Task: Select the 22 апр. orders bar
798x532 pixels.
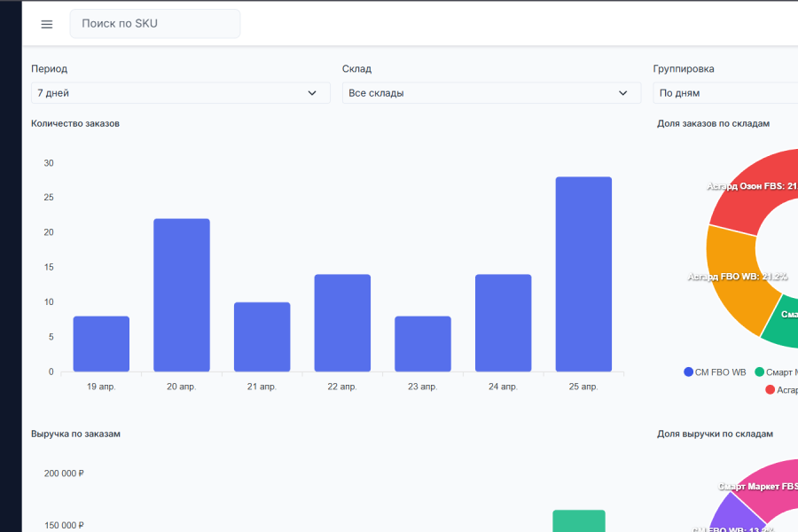Action: pyautogui.click(x=342, y=323)
